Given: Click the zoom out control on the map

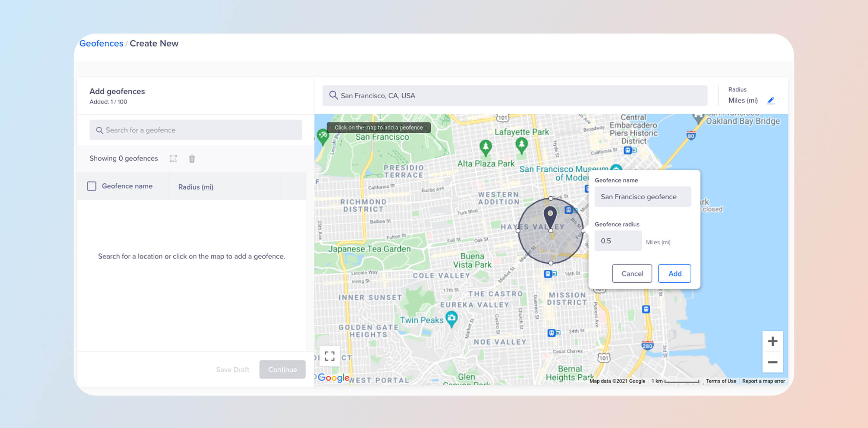Looking at the screenshot, I should pyautogui.click(x=773, y=362).
